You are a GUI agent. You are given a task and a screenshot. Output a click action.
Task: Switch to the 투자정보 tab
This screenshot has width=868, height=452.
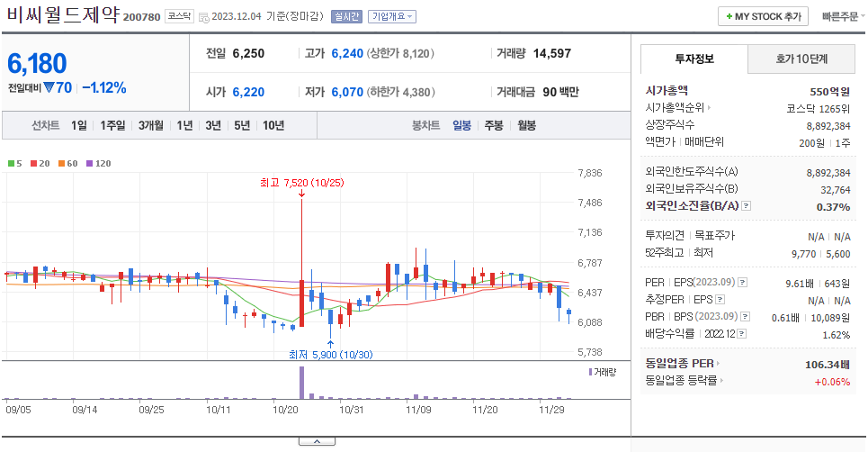pos(694,59)
